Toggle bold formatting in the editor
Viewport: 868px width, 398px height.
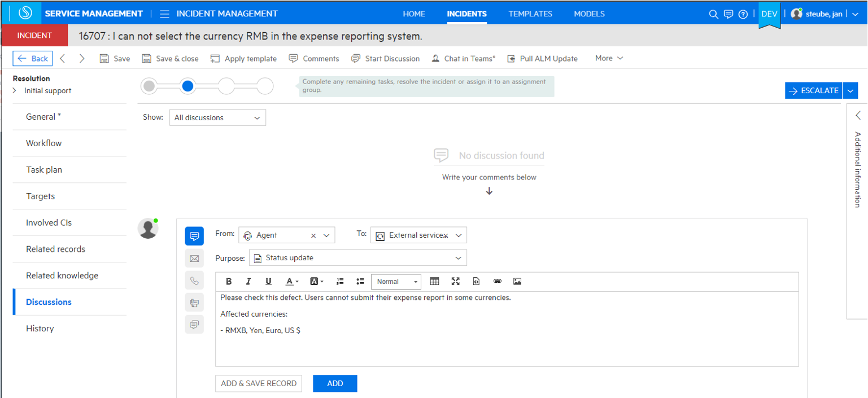[x=229, y=281]
